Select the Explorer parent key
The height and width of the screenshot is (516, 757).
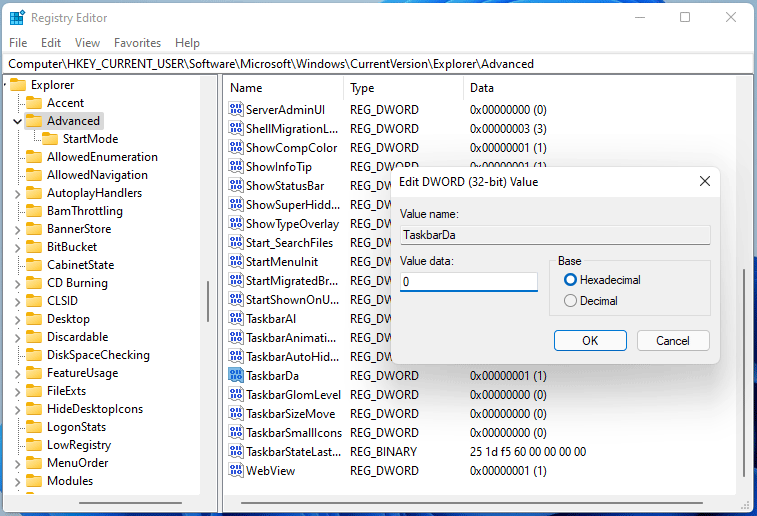(53, 85)
